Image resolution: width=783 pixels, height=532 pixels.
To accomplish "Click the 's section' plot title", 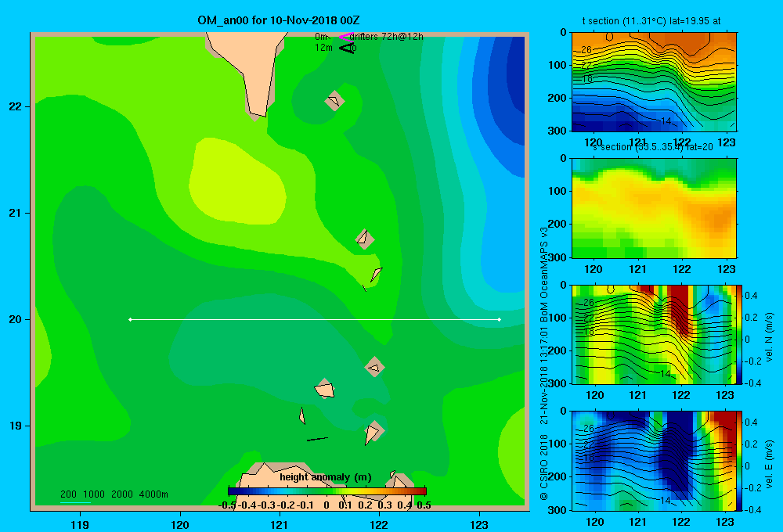I will (x=652, y=147).
